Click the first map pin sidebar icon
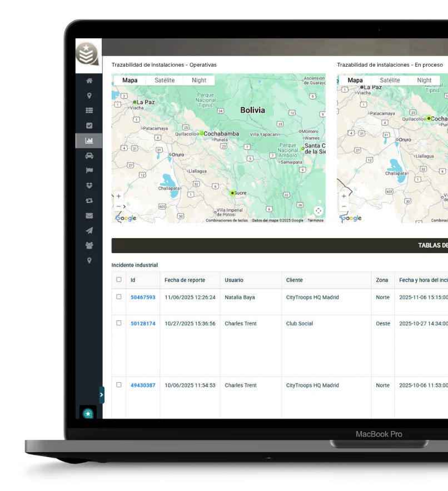Image resolution: width=448 pixels, height=491 pixels. (89, 96)
